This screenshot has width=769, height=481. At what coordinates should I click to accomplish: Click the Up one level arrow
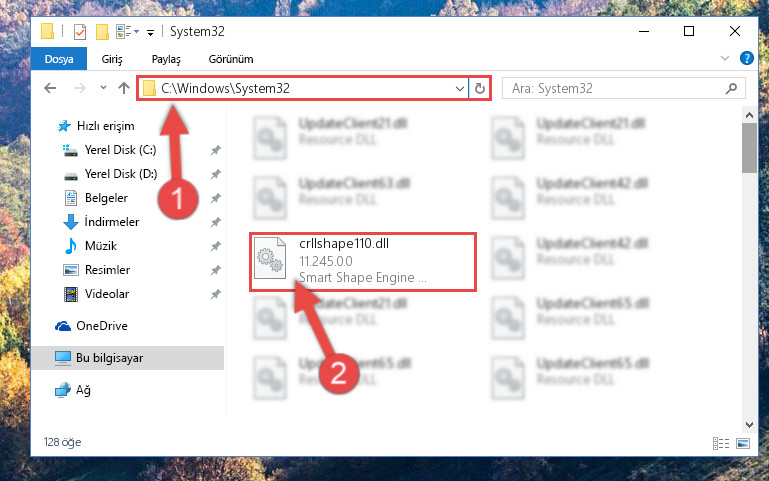(x=124, y=88)
